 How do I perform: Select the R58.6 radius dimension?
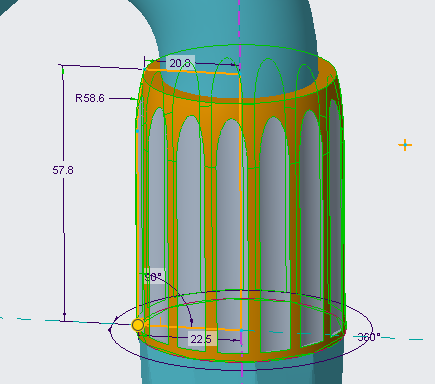(90, 98)
